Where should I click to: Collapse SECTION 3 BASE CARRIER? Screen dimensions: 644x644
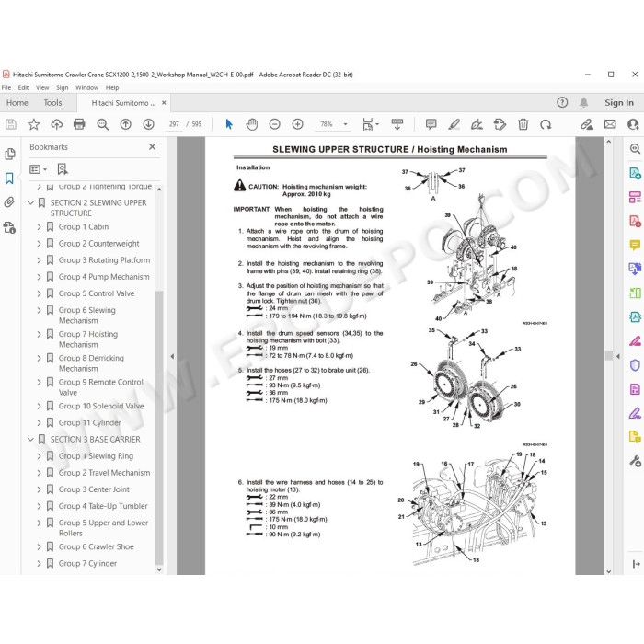(30, 440)
